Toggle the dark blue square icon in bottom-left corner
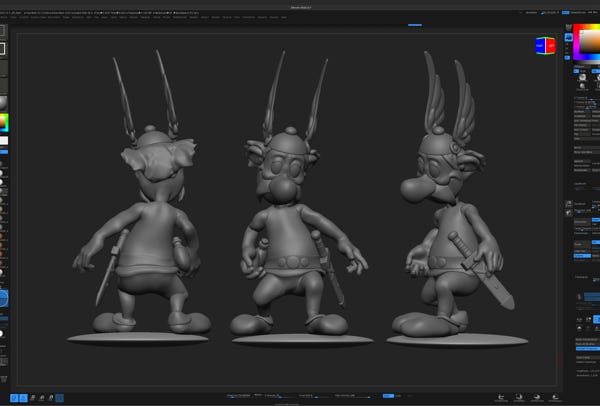 (60, 398)
